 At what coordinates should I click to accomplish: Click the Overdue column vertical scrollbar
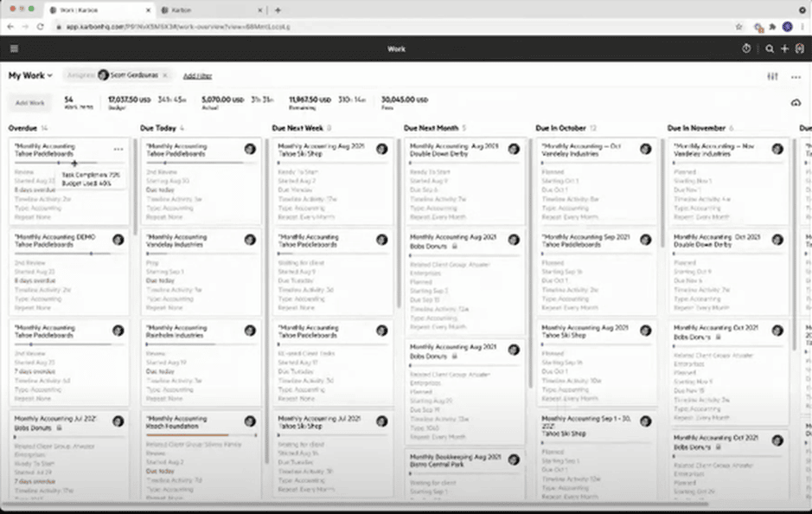coord(135,185)
